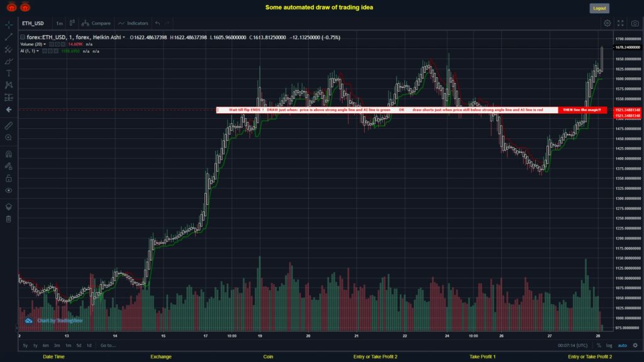Select the crosshair cursor tool
Image resolution: width=644 pixels, height=362 pixels.
(x=9, y=25)
